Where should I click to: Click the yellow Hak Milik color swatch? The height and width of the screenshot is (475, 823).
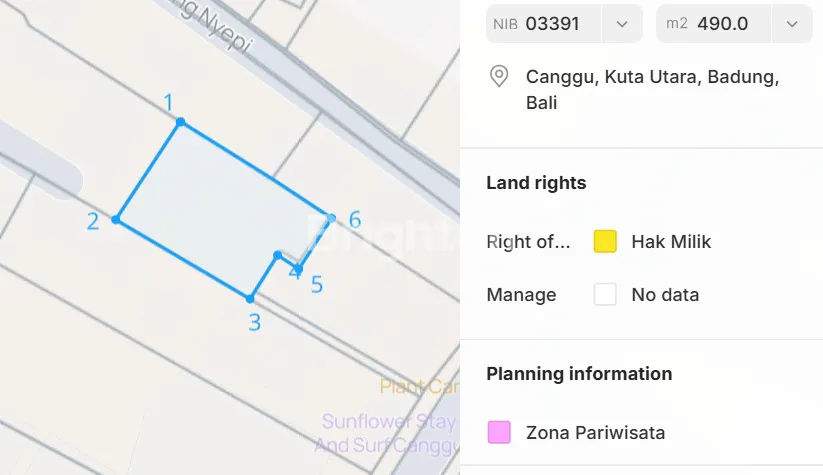(605, 241)
